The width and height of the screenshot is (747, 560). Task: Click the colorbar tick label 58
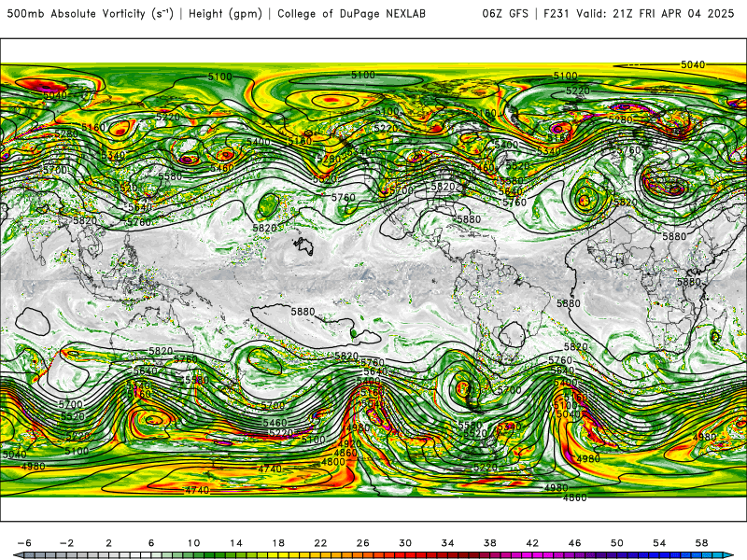click(x=702, y=543)
